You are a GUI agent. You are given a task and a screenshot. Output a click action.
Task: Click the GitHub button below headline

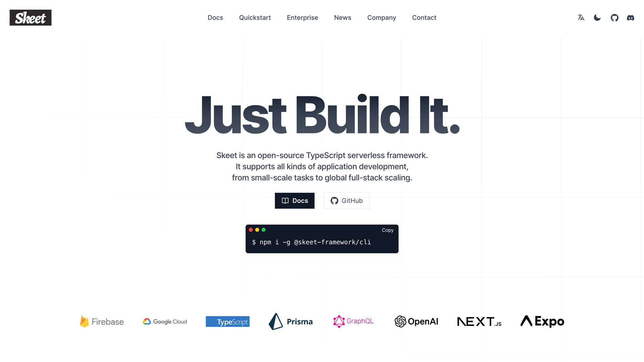(x=346, y=201)
